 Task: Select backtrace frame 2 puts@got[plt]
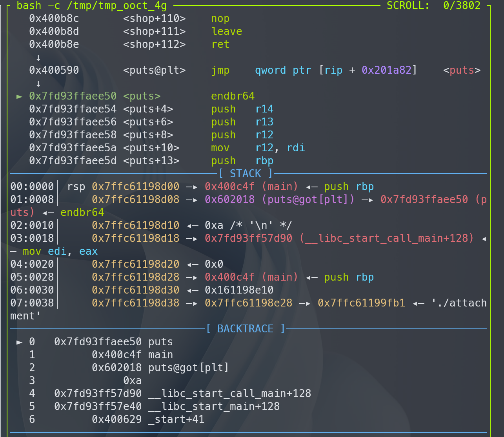pos(129,368)
